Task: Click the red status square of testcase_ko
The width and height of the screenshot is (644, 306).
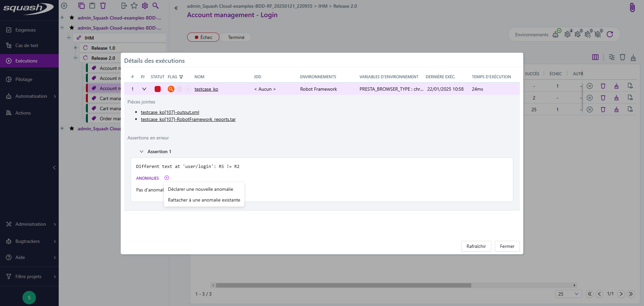Action: click(158, 89)
